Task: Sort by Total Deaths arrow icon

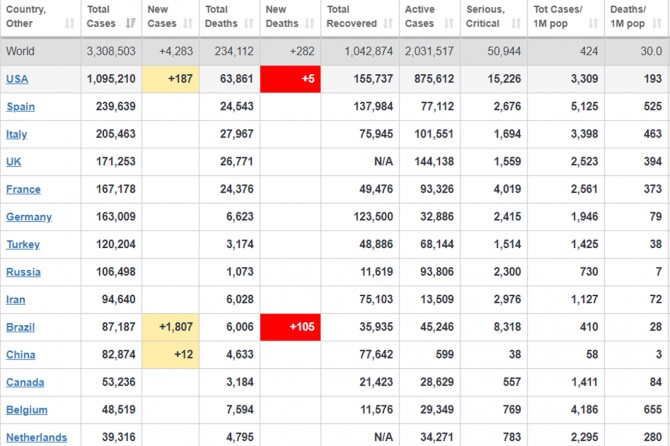Action: tap(249, 23)
